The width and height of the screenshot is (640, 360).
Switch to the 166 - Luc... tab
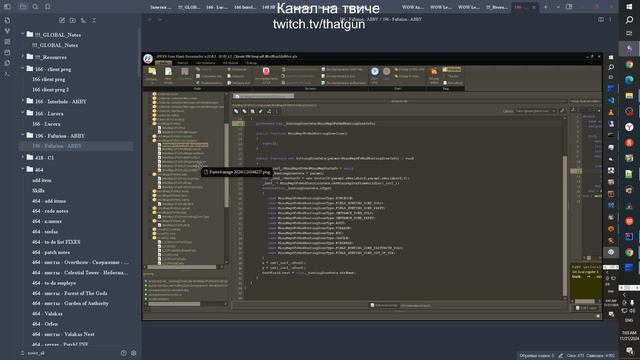tap(217, 7)
